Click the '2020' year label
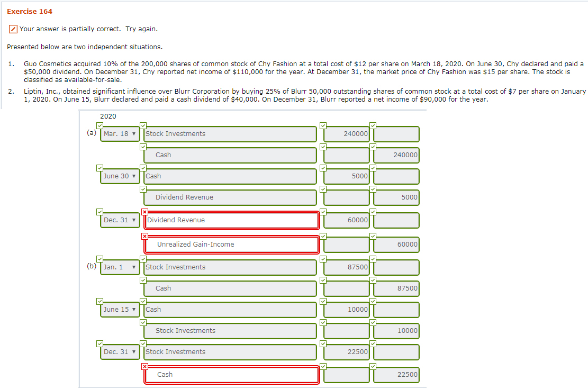Viewport: 588px width, 389px height. pos(108,116)
